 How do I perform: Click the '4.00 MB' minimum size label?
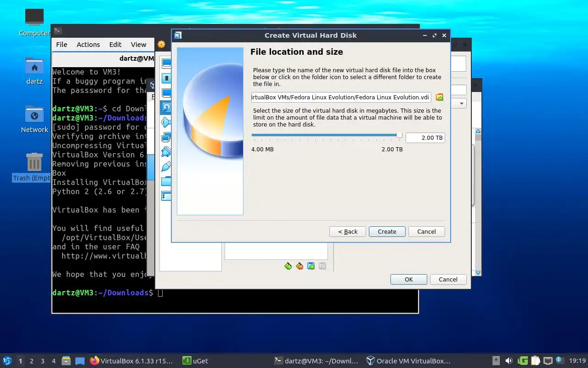coord(262,149)
